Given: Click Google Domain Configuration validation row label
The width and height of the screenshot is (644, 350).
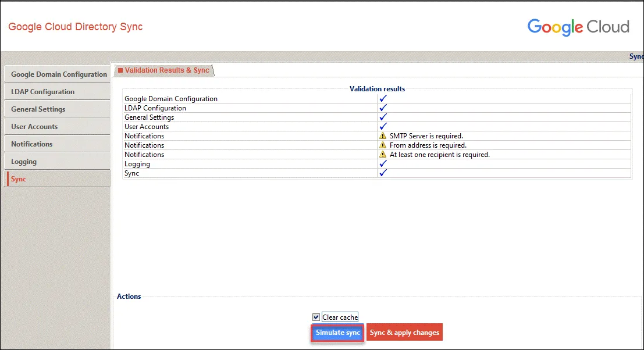Looking at the screenshot, I should tap(171, 99).
